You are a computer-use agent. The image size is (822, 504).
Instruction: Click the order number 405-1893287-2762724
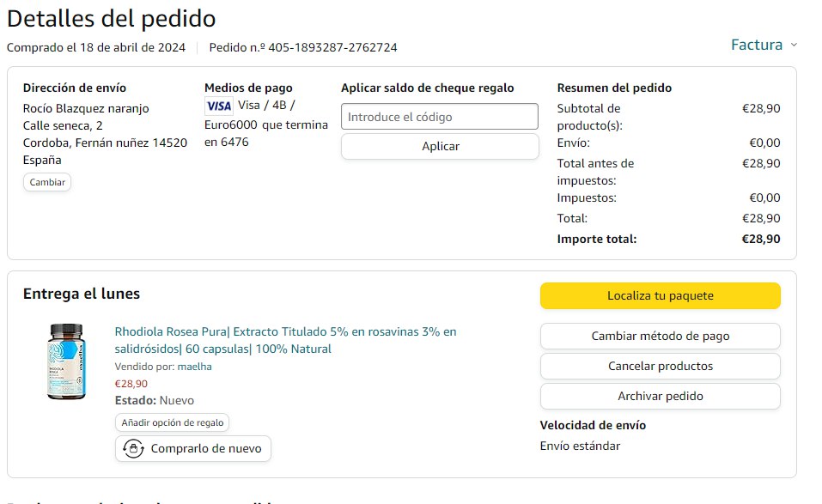tap(332, 47)
